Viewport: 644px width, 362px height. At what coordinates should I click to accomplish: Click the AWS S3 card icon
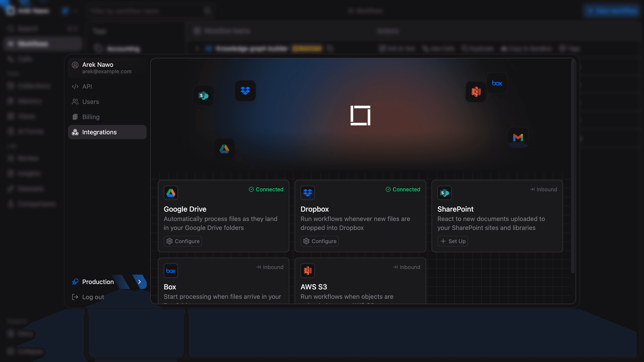point(307,271)
